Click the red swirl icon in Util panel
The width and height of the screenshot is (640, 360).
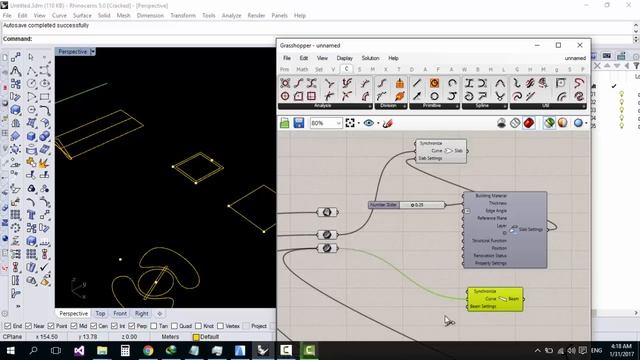click(x=579, y=83)
